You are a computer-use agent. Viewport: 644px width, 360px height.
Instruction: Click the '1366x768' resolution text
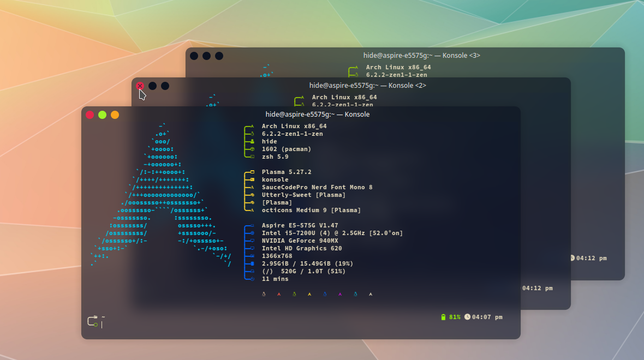tap(277, 256)
